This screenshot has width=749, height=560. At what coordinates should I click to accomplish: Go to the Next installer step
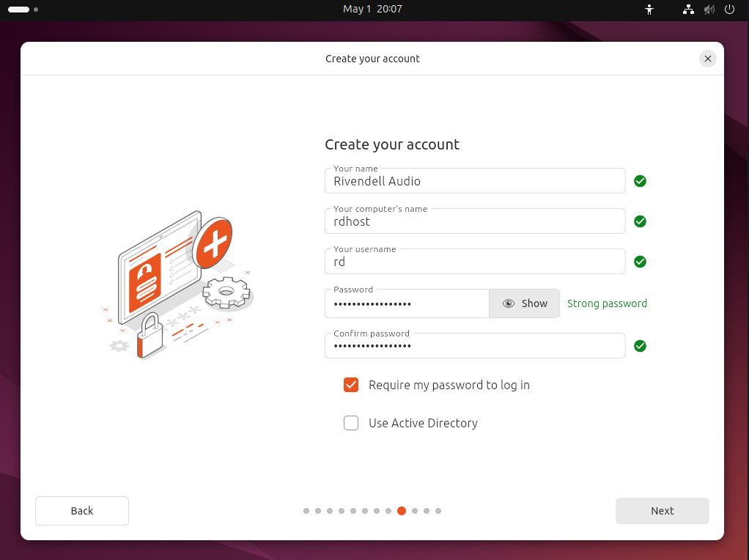[662, 511]
